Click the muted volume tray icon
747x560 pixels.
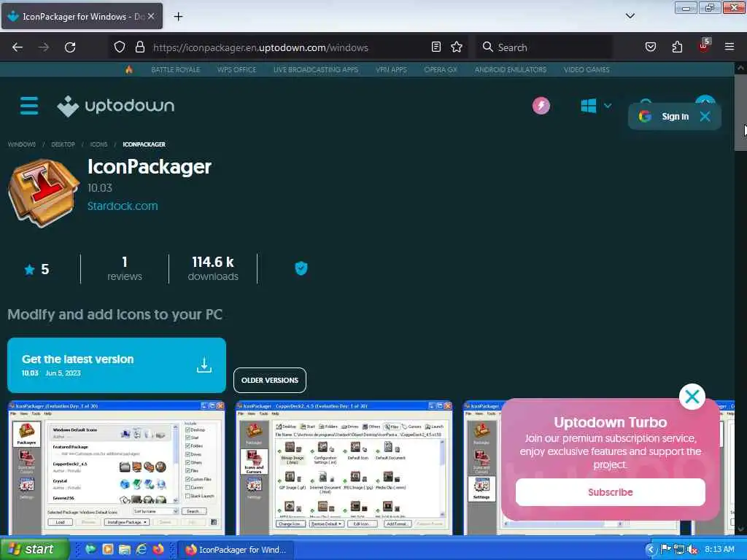tap(693, 550)
